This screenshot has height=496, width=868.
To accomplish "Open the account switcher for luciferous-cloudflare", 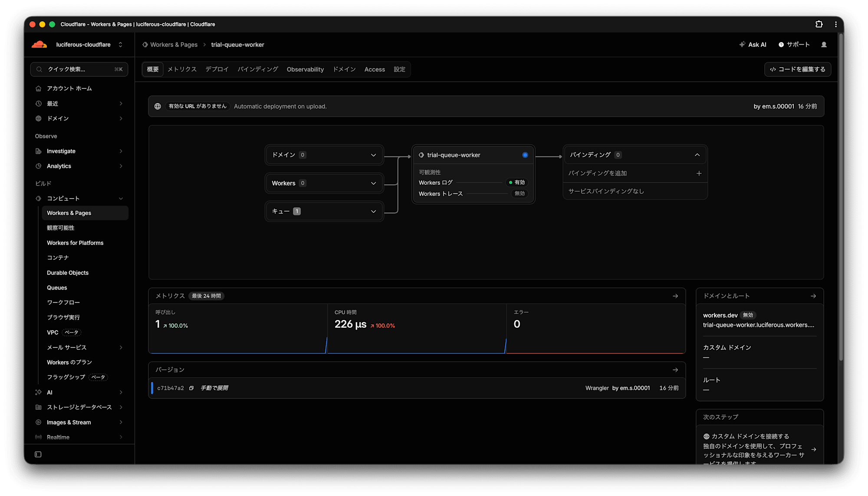I will point(121,45).
